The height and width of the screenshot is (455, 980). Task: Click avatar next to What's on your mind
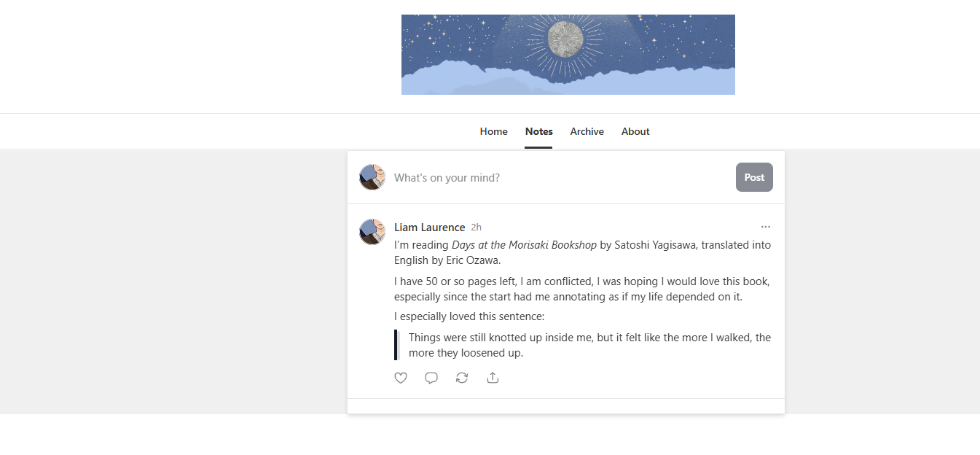pyautogui.click(x=372, y=177)
